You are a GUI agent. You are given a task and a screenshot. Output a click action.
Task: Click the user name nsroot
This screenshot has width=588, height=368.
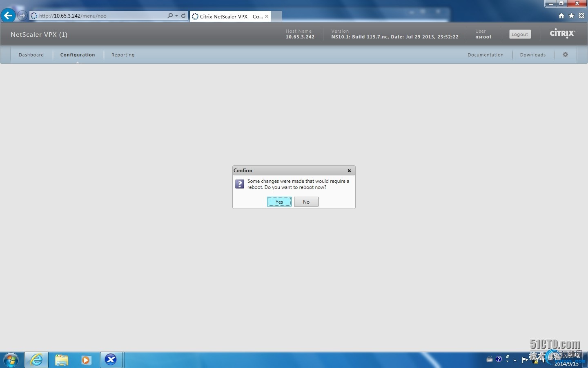pyautogui.click(x=483, y=37)
